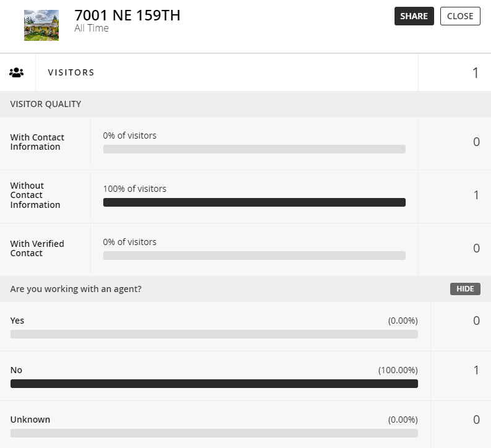Image resolution: width=491 pixels, height=448 pixels.
Task: Click the With Verified Contact bar
Action: pos(254,256)
